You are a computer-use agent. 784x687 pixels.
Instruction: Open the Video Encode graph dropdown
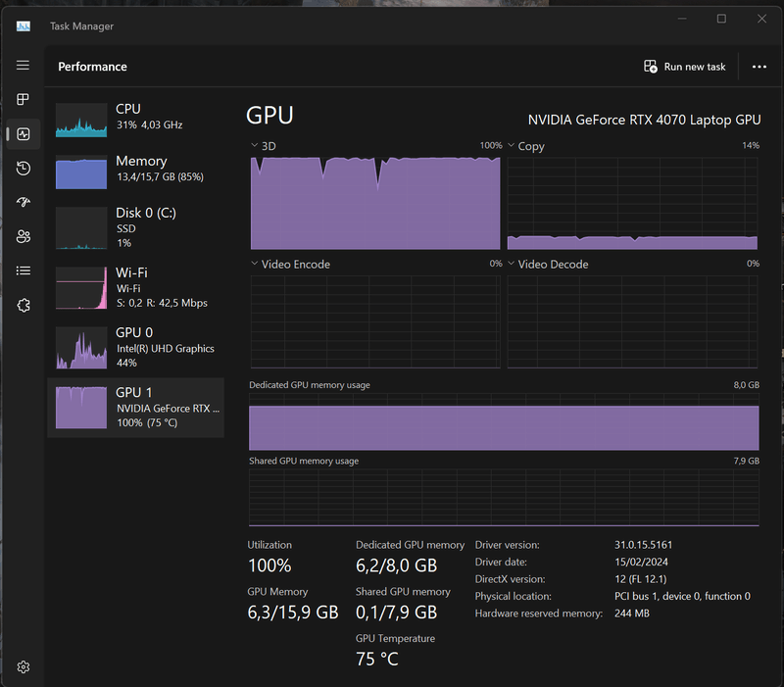pos(255,264)
